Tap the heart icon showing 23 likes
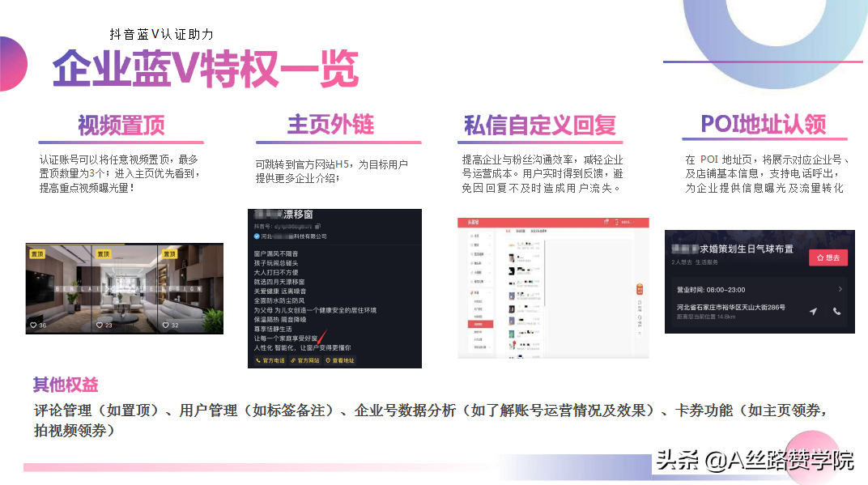This screenshot has width=868, height=485. tap(100, 325)
